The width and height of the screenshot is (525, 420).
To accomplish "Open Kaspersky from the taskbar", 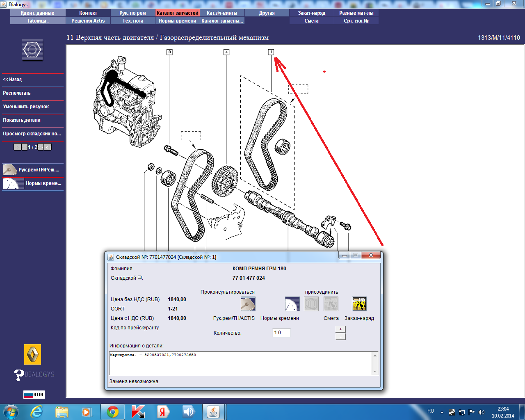I will pyautogui.click(x=138, y=412).
